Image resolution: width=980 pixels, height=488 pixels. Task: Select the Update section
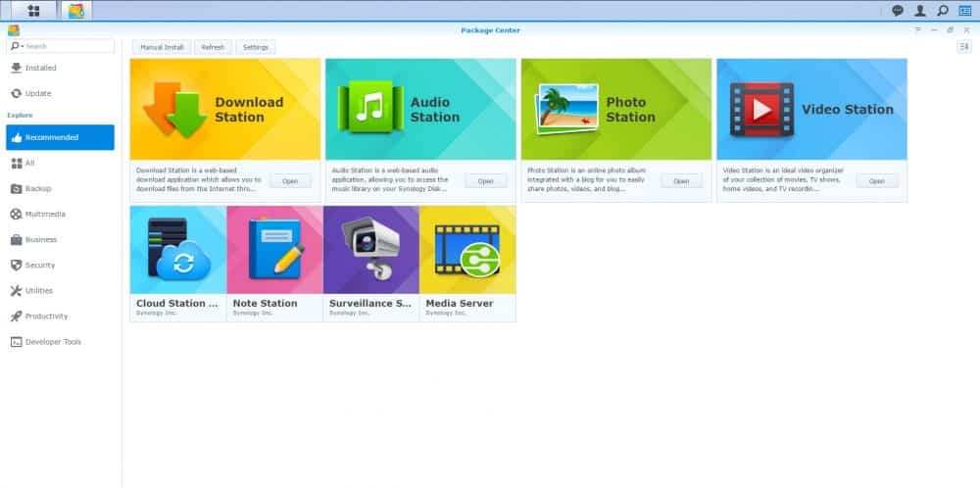pos(60,93)
